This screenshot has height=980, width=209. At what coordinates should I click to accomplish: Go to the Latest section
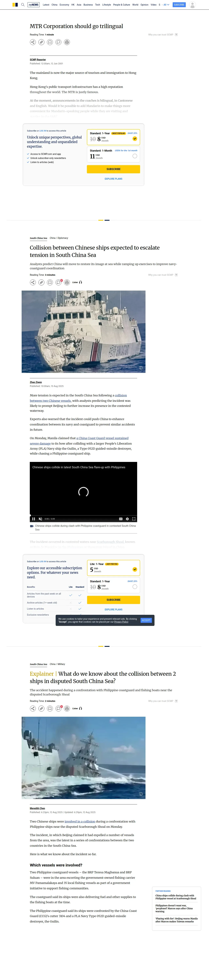[x=46, y=5]
